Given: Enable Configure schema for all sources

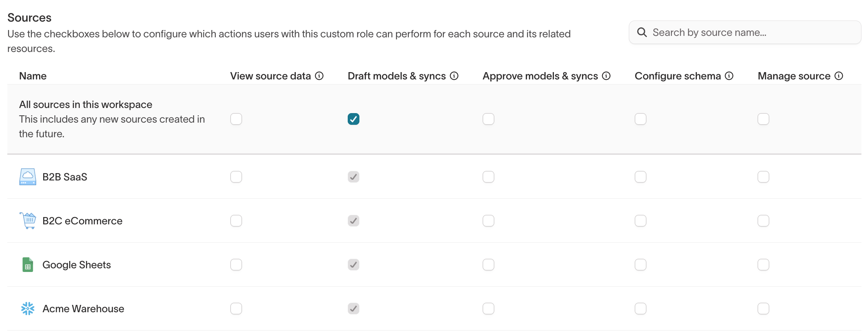Looking at the screenshot, I should click(x=641, y=119).
